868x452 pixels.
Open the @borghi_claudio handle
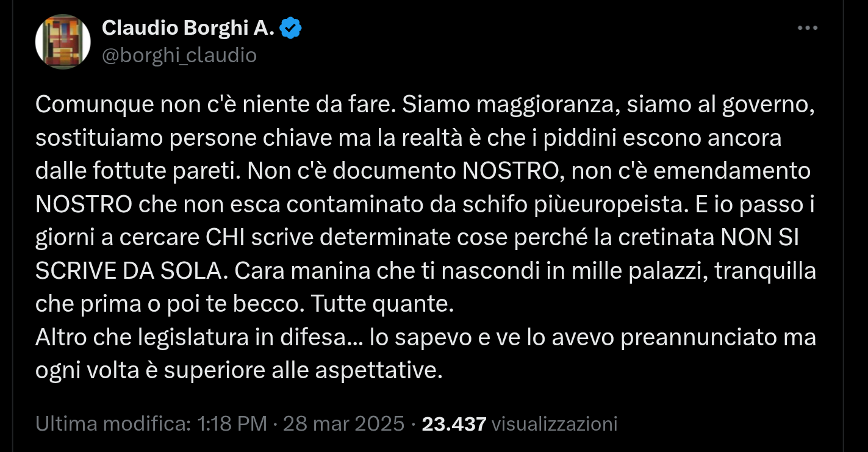pos(180,56)
